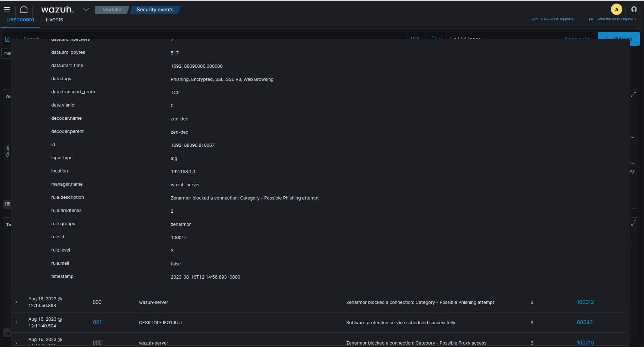Viewport: 644px width, 347px height.
Task: Open the Wazuh menu dropdown chevron
Action: (86, 10)
